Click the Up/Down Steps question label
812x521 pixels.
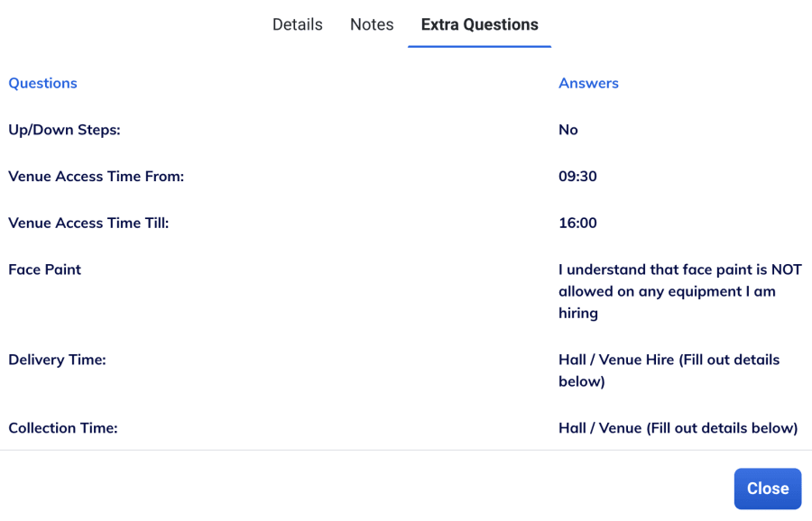pos(64,130)
